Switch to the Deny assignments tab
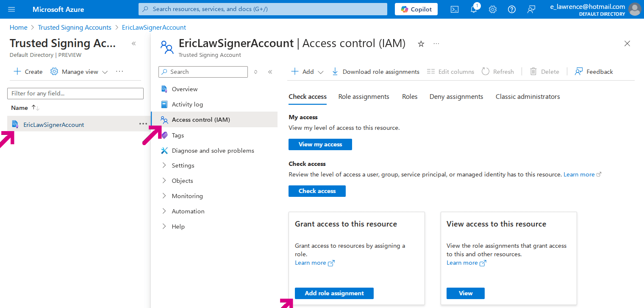This screenshot has height=308, width=644. [x=456, y=97]
